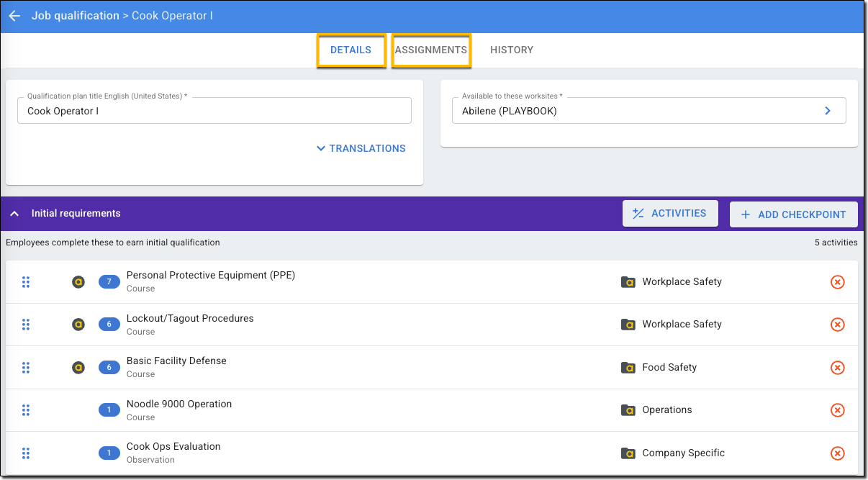The width and height of the screenshot is (868, 480).
Task: Click the Activities button
Action: [669, 214]
